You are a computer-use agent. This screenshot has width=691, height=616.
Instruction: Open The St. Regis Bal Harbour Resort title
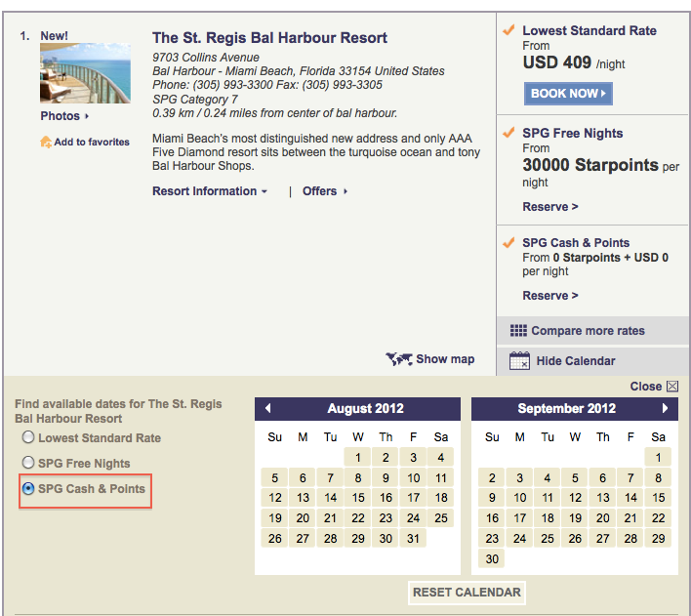point(269,38)
